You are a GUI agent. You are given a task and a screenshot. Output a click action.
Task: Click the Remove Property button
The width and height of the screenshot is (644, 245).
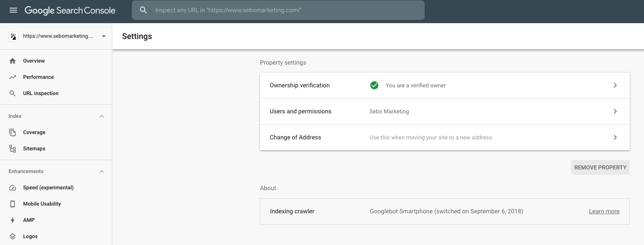[600, 167]
